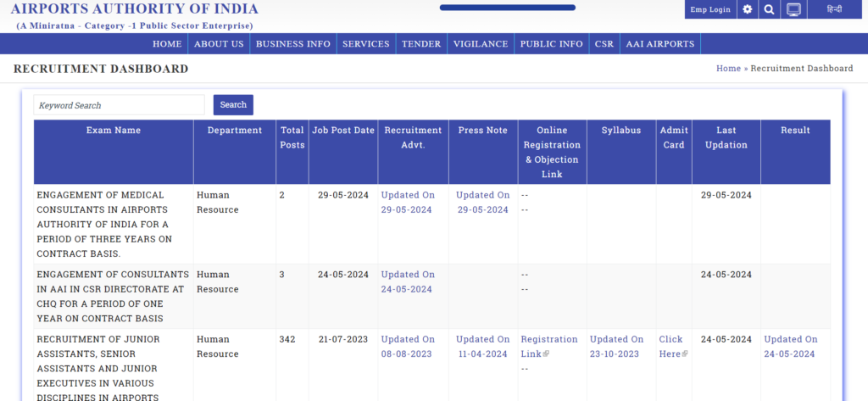Click the monitor screen icon in header
868x401 pixels.
(x=793, y=9)
